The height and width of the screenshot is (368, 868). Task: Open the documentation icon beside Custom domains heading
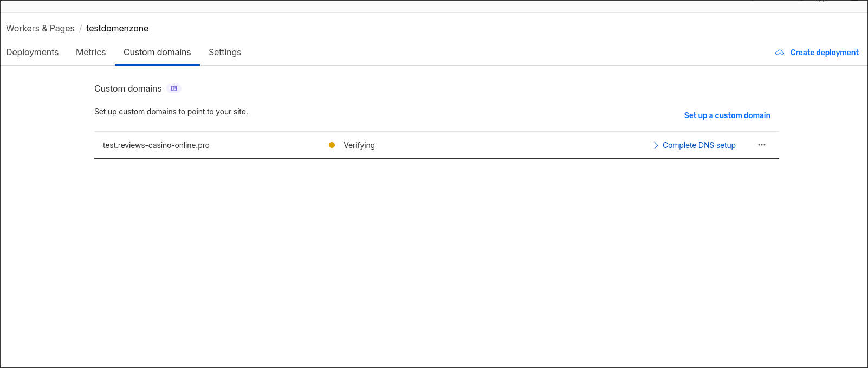(x=174, y=88)
